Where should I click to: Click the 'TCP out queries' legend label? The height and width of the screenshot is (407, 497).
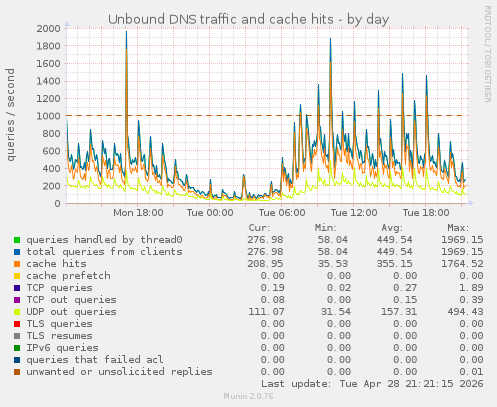pos(71,300)
